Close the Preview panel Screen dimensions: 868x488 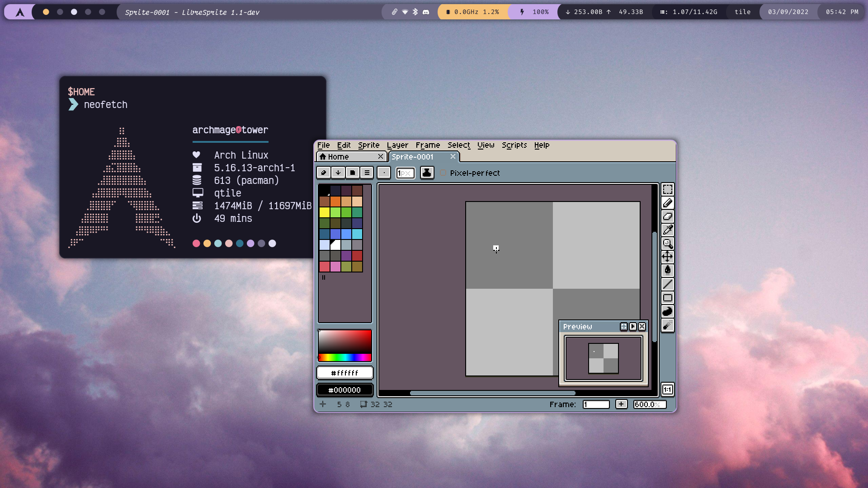coord(642,326)
